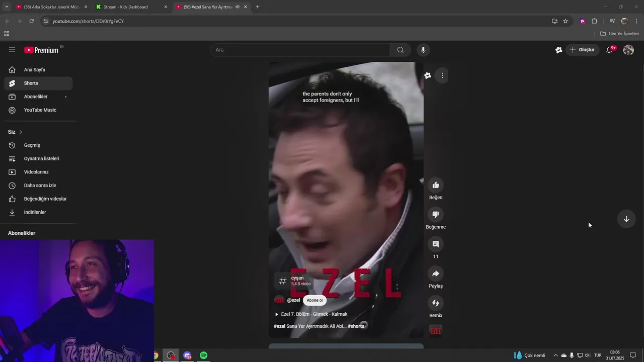
Task: Open the Chrome profile avatar
Action: point(624,21)
